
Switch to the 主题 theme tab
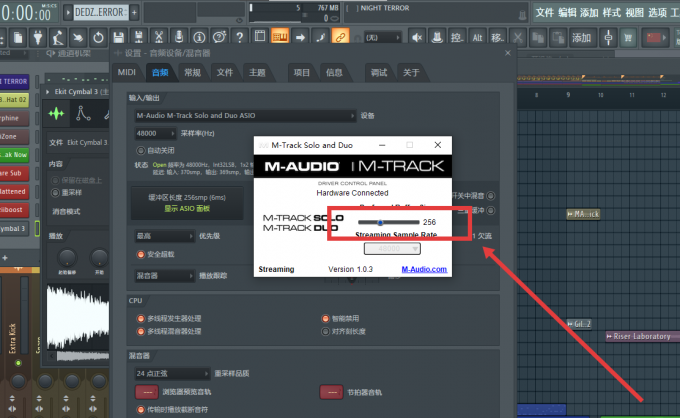(x=257, y=72)
